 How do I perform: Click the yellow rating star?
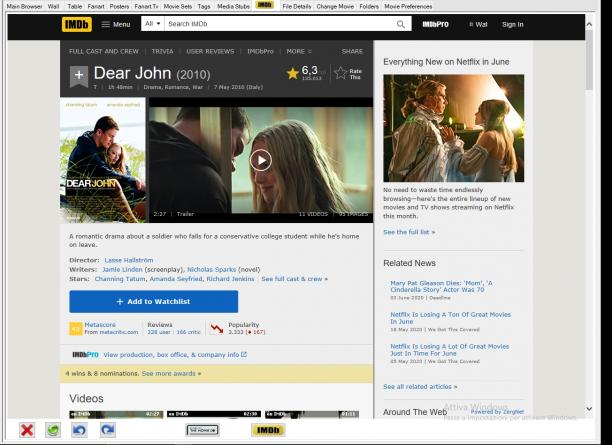(x=292, y=73)
